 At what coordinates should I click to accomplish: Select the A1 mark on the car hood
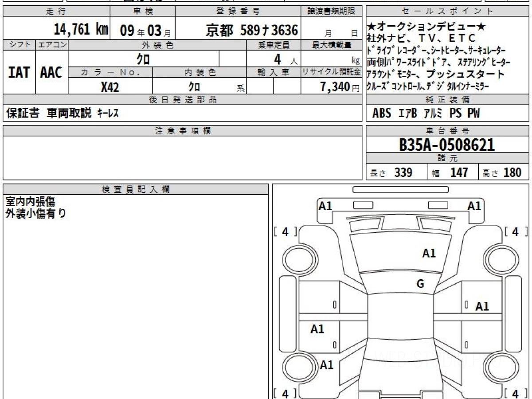click(x=429, y=253)
